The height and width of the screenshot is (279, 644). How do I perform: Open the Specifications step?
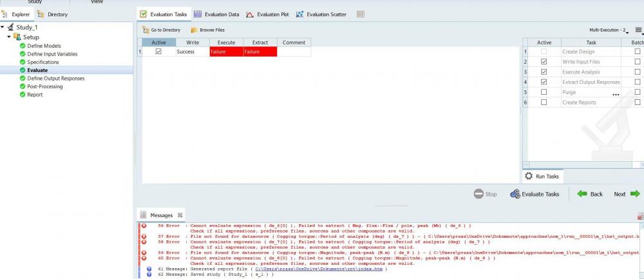point(43,62)
